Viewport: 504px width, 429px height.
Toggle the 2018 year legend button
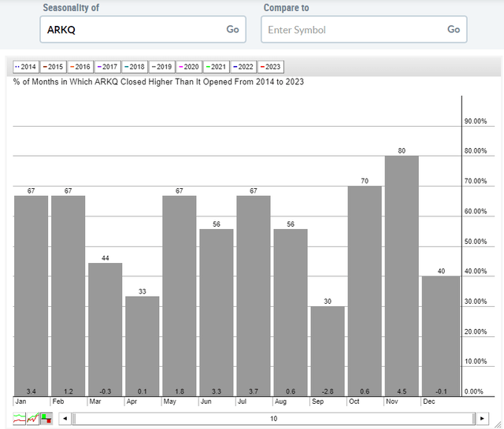(x=135, y=67)
